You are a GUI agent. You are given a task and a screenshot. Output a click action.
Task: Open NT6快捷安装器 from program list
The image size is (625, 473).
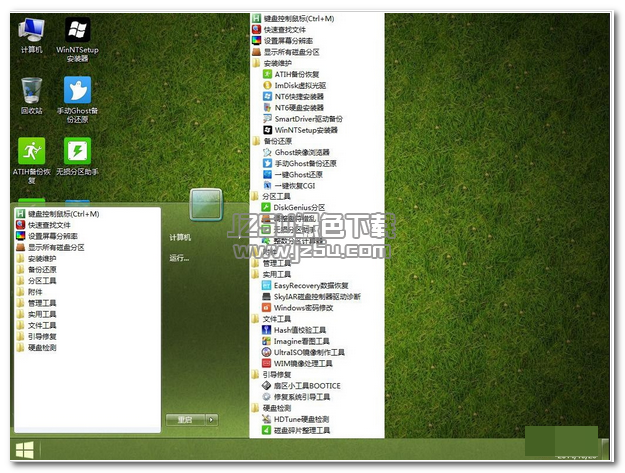[293, 97]
